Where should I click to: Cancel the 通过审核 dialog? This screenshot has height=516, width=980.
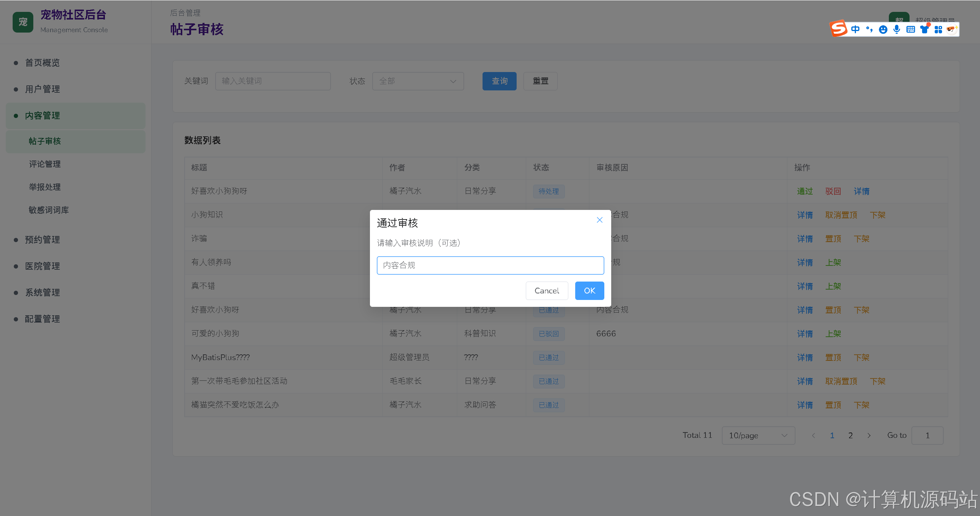pos(546,291)
